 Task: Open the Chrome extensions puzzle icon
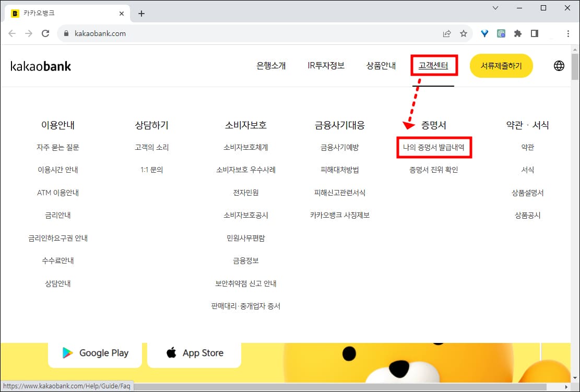(517, 33)
